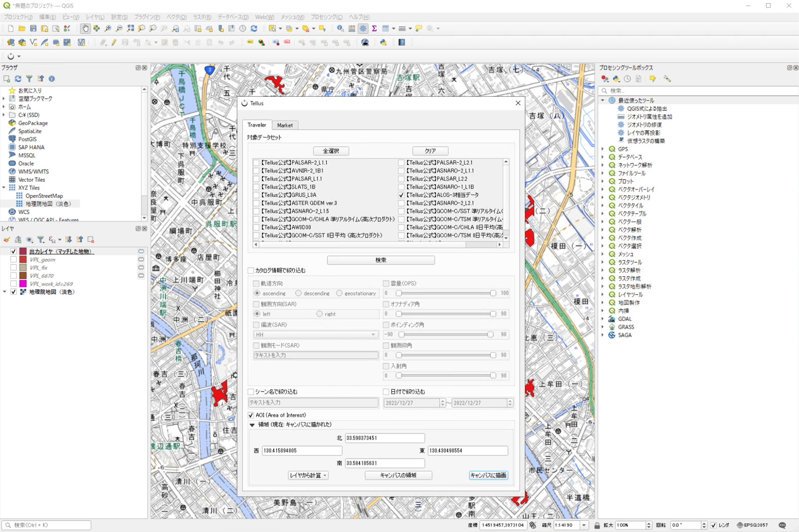Switch to the Traveler tab
Screen dimensions: 799x532
coord(257,125)
